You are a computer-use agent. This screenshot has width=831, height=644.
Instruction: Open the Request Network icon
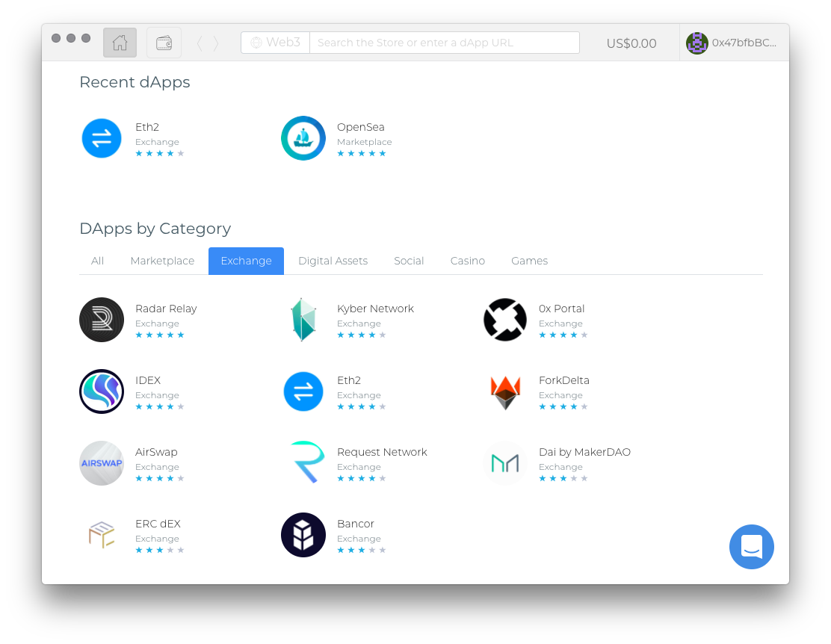click(x=307, y=462)
